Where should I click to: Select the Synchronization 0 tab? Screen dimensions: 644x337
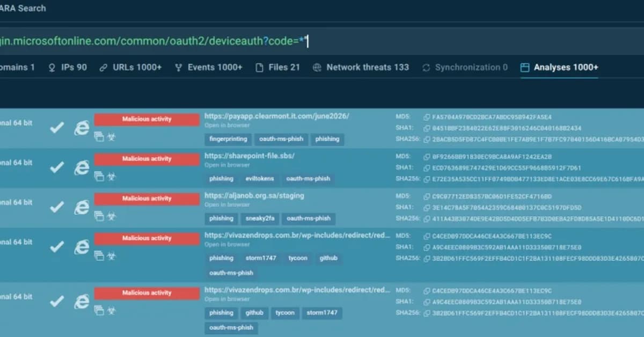pyautogui.click(x=465, y=67)
